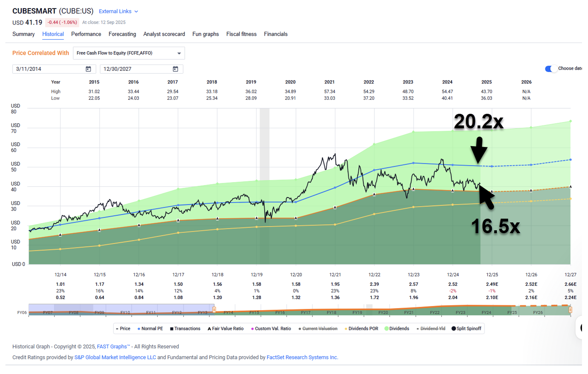
Task: Open the end date calendar picker icon
Action: 175,69
